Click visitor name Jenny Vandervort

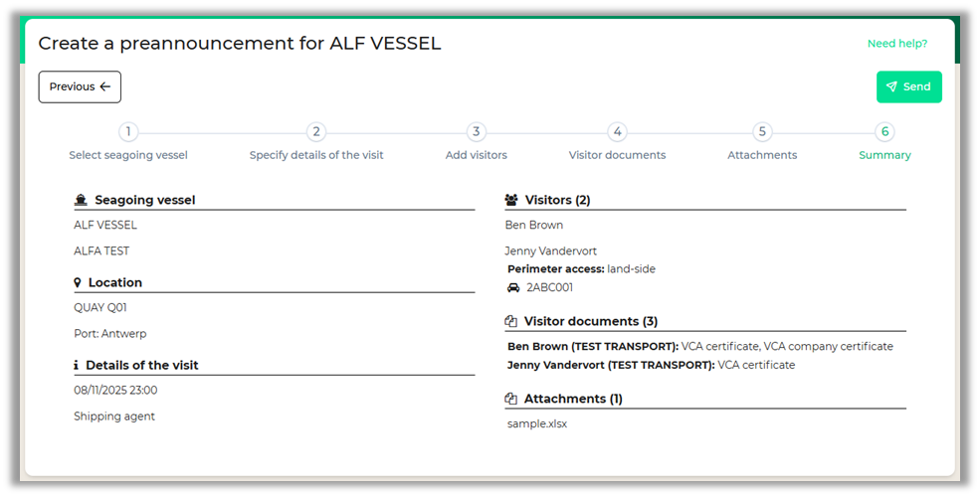click(x=551, y=250)
